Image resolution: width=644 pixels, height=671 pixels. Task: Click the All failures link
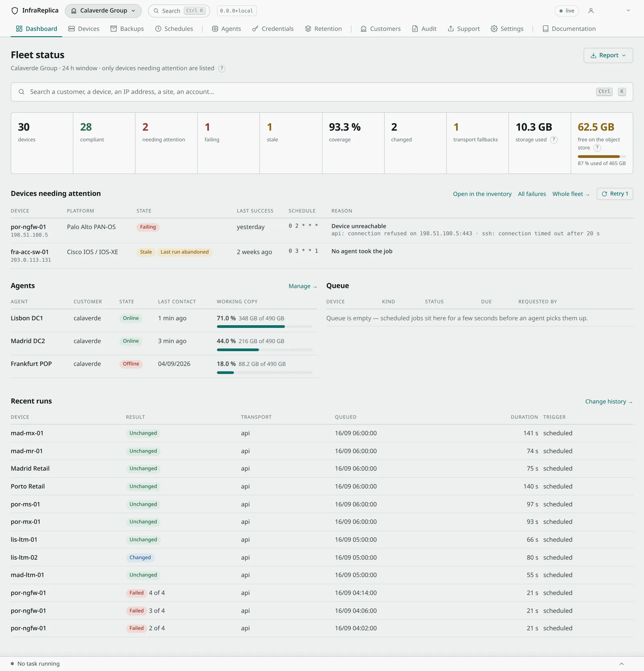point(532,194)
